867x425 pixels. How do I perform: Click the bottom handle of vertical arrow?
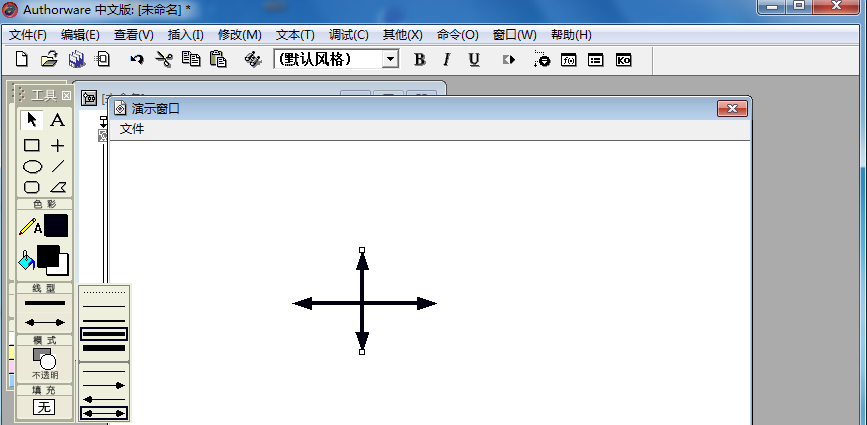(x=362, y=351)
